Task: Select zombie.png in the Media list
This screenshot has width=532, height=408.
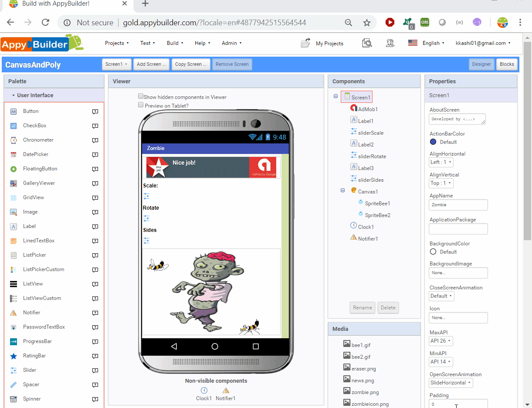Action: point(365,392)
